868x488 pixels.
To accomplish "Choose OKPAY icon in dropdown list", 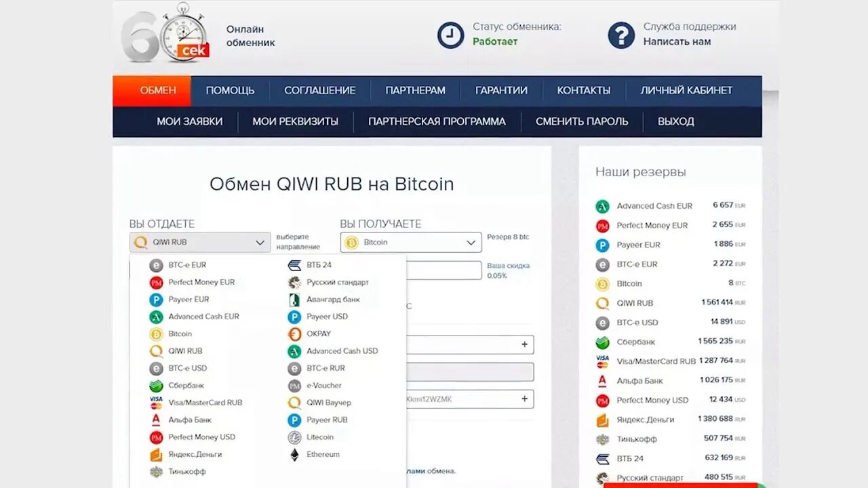I will tap(294, 334).
